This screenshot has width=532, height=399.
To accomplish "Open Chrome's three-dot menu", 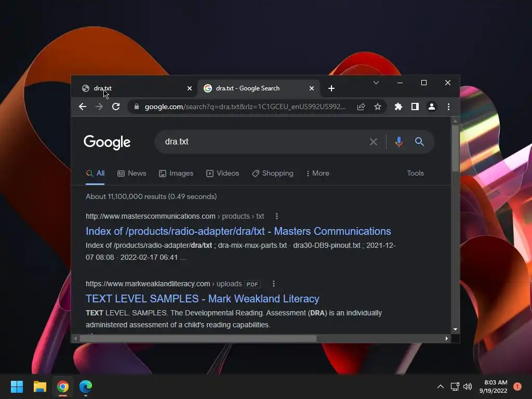I will pyautogui.click(x=448, y=107).
